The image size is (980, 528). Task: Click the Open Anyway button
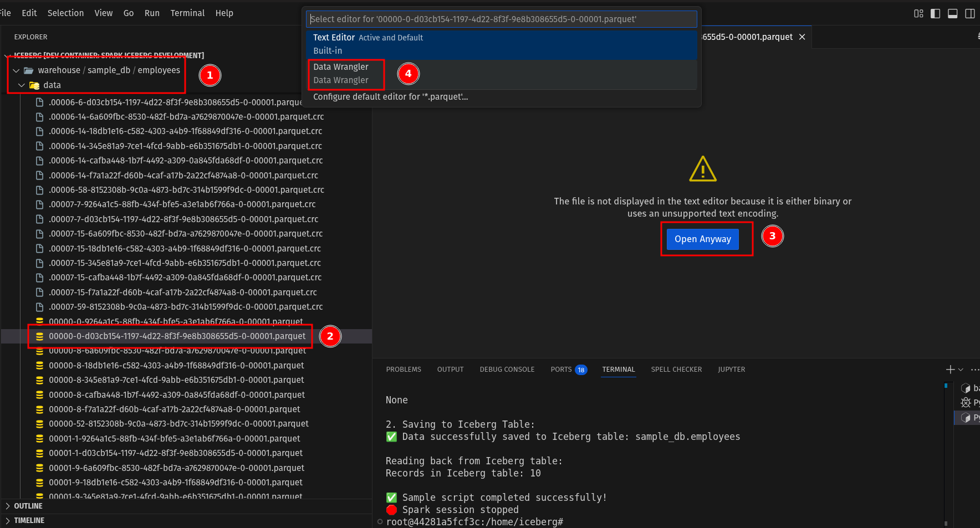(702, 239)
